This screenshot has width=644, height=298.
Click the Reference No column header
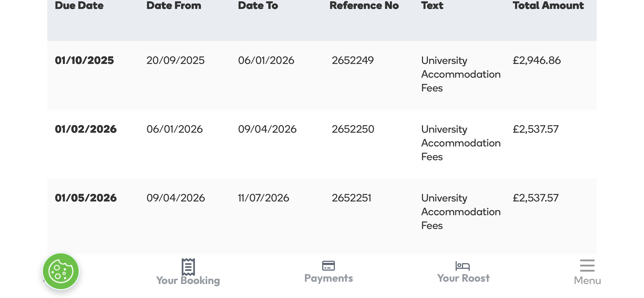coord(364,5)
